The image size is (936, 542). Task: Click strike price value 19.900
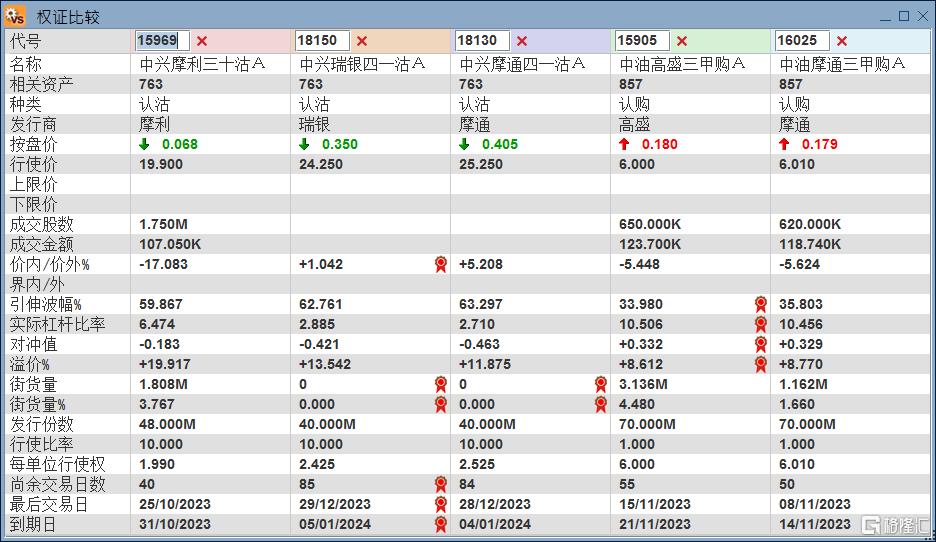[x=161, y=164]
